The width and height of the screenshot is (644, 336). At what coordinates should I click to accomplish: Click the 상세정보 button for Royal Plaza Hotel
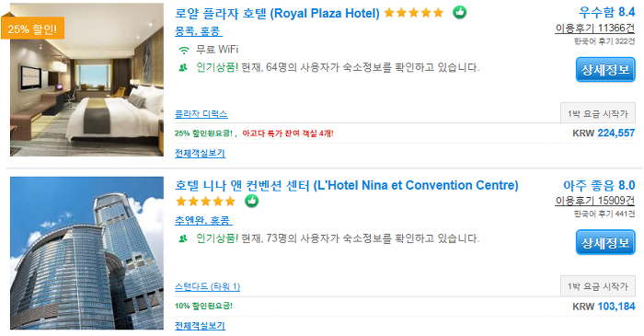tap(605, 69)
